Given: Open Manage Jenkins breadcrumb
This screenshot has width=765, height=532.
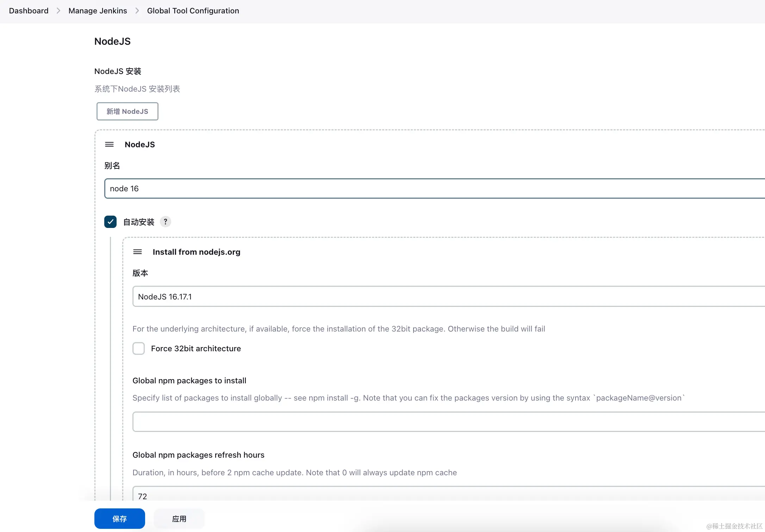Looking at the screenshot, I should 98,11.
